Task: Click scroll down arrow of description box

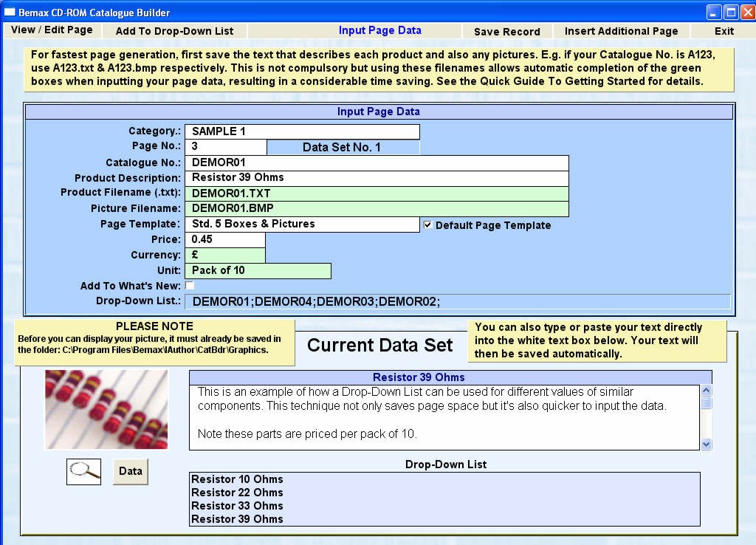Action: (x=707, y=445)
